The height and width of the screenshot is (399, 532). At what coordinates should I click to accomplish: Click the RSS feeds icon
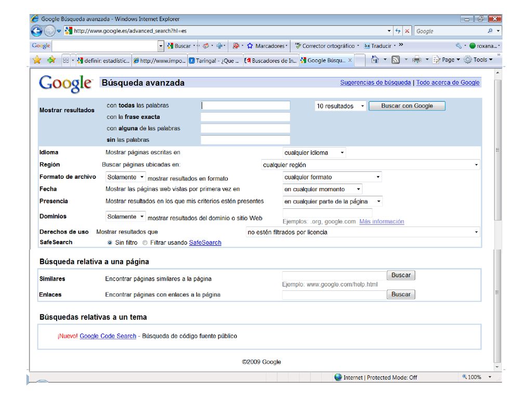click(395, 60)
